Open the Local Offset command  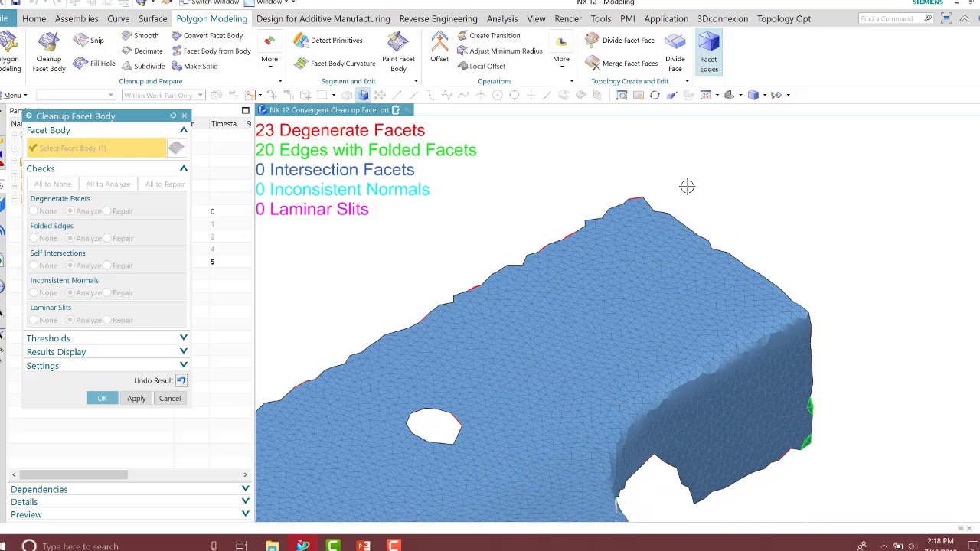click(480, 67)
